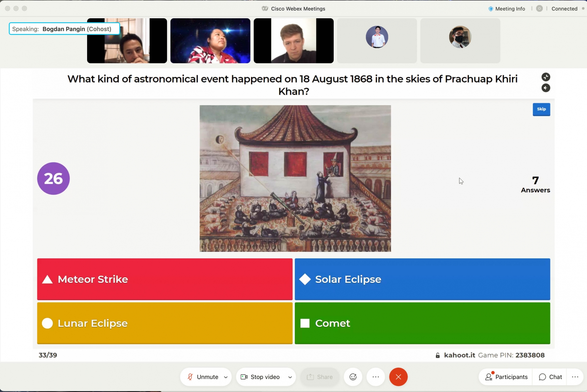Open video options arrow next to Stop video
Image resolution: width=587 pixels, height=392 pixels.
290,377
